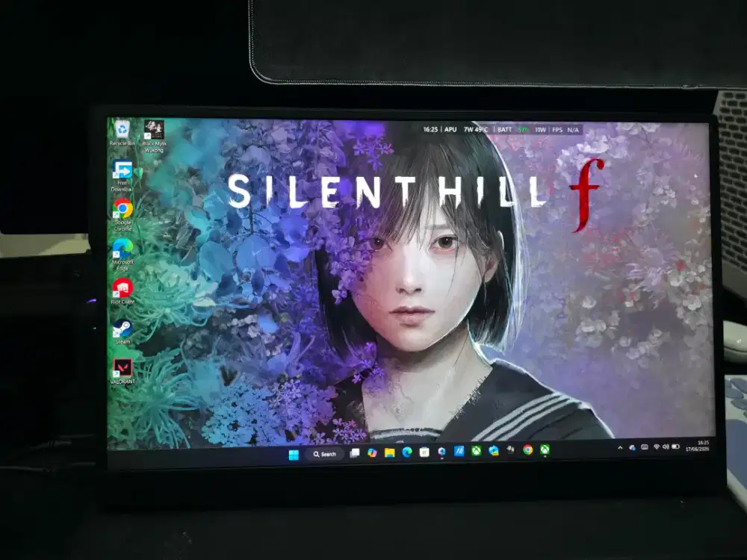Click the battery status tray icon

point(675,447)
